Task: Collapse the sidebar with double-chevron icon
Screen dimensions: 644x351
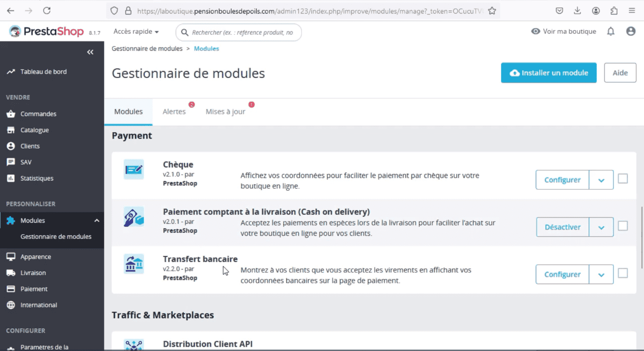Action: click(90, 52)
